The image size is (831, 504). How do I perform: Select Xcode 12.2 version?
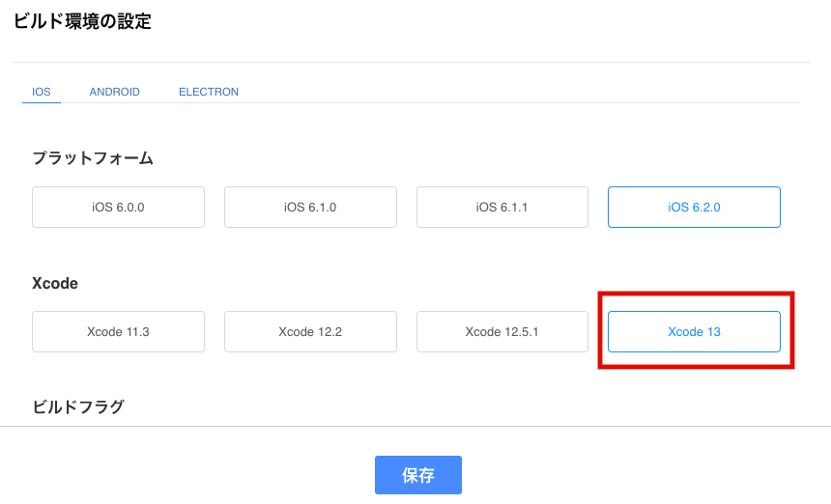pos(310,331)
